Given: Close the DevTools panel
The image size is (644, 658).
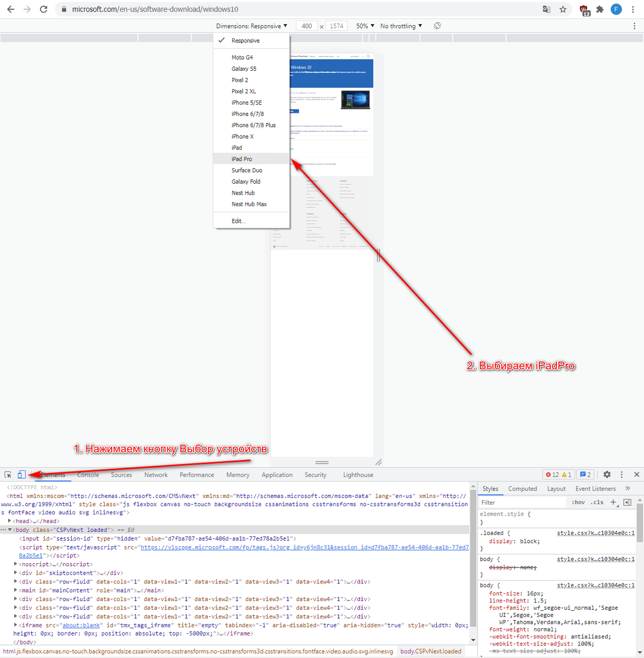Looking at the screenshot, I should pos(636,475).
